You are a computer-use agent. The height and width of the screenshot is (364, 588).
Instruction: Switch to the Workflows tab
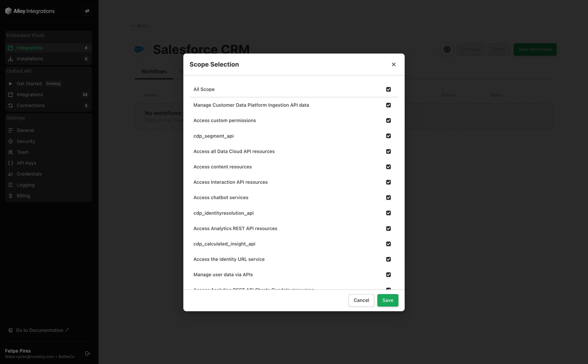(x=154, y=71)
